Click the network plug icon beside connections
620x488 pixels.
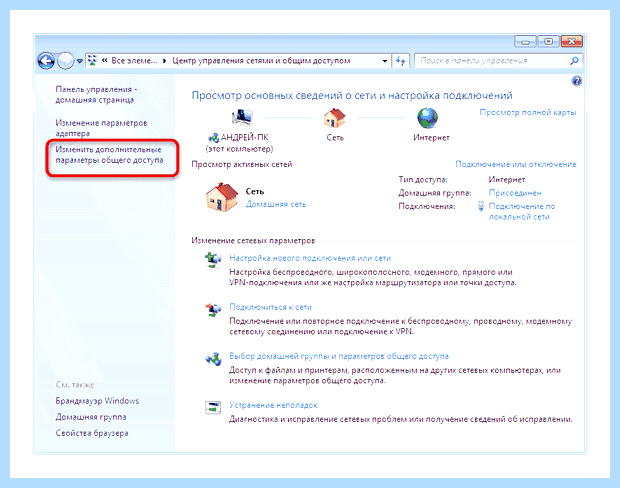point(481,206)
